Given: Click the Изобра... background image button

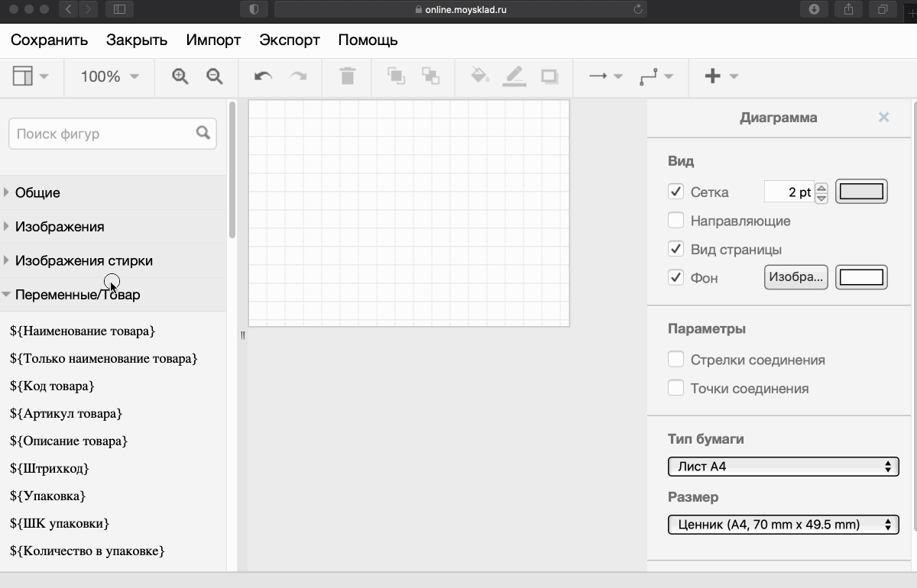Looking at the screenshot, I should click(795, 277).
